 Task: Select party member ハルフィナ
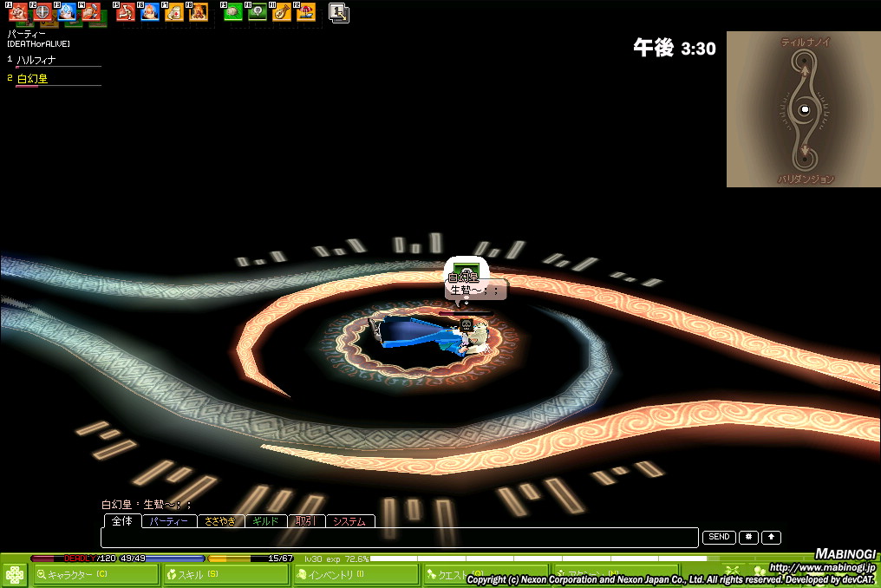point(36,60)
